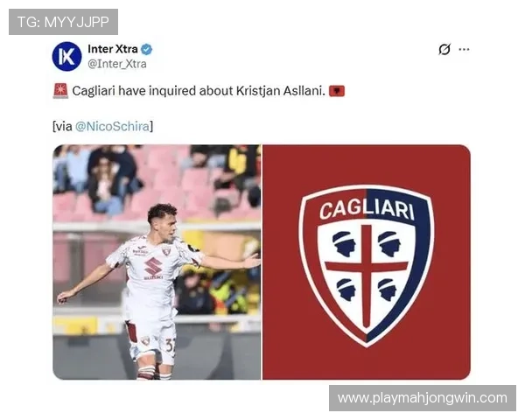
Task: Open the @Inter_Xtra handle link
Action: 117,64
